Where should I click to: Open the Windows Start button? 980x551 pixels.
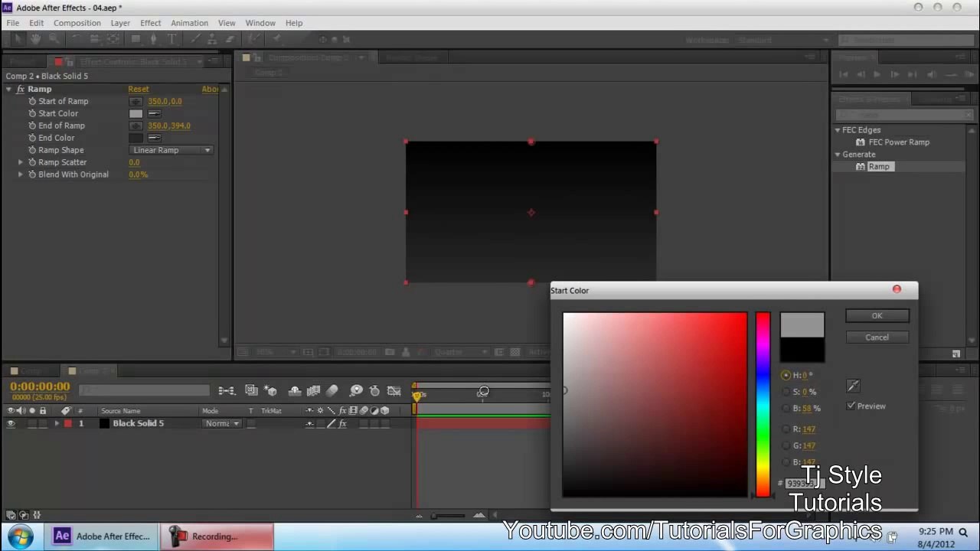tap(20, 536)
